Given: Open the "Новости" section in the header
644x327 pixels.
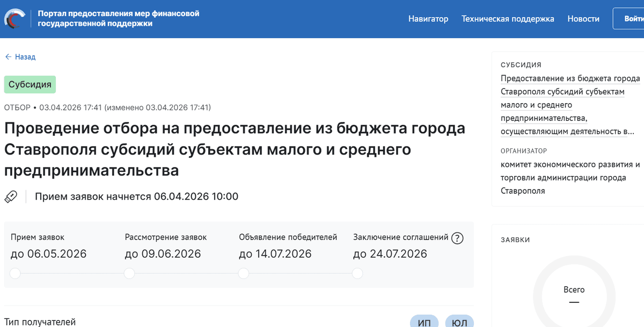Looking at the screenshot, I should (x=583, y=18).
